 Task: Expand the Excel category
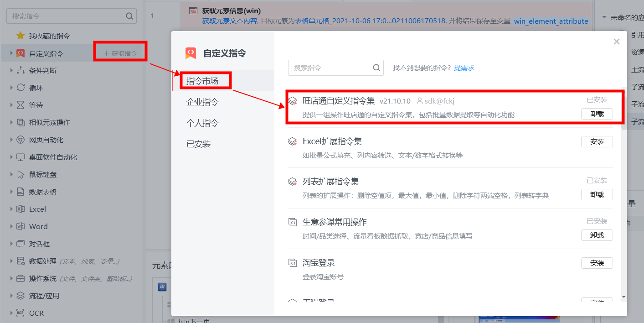(11, 209)
